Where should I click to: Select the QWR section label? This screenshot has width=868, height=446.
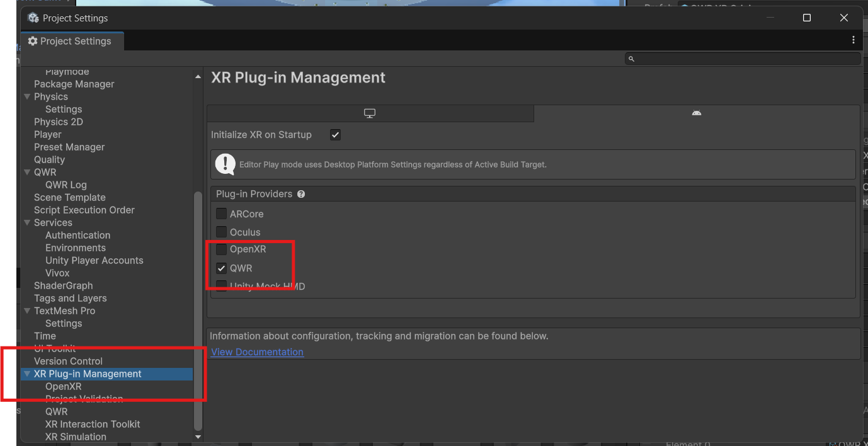[45, 172]
